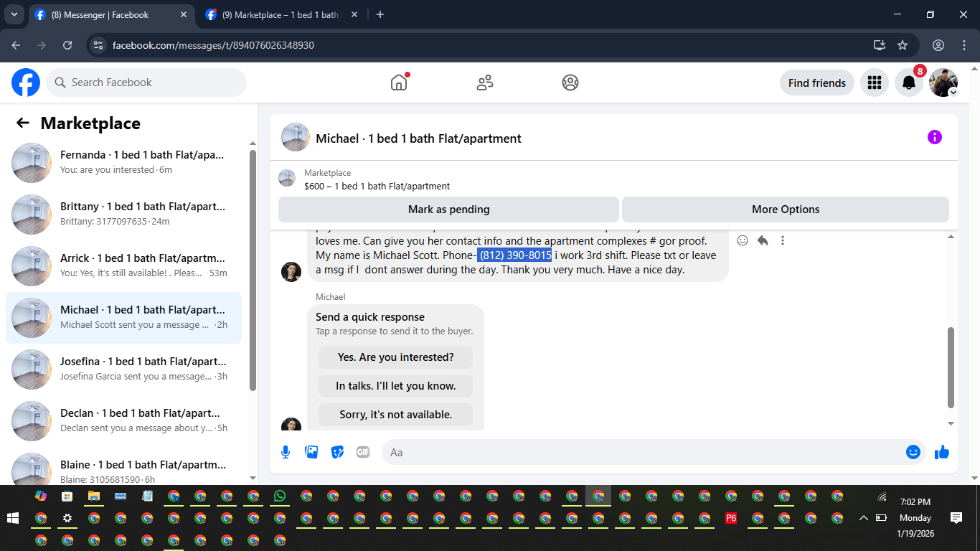Click Michael's avatar in chat header
This screenshot has width=980, height=551.
tap(296, 137)
